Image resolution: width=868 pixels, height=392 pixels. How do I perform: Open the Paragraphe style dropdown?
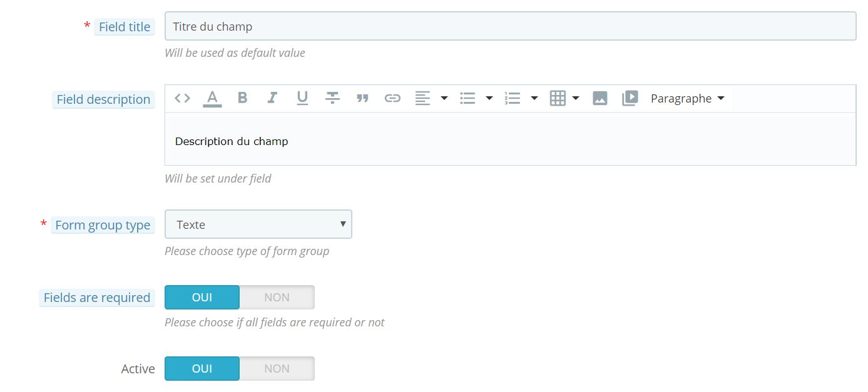687,98
